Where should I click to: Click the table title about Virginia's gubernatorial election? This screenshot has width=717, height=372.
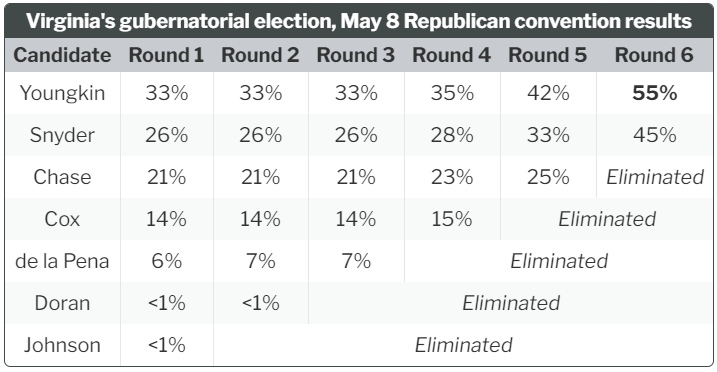[358, 21]
